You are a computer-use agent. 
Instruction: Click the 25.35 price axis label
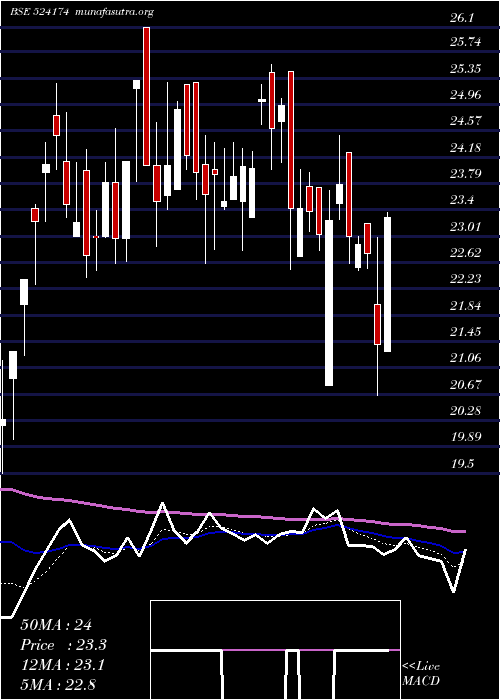pyautogui.click(x=466, y=69)
